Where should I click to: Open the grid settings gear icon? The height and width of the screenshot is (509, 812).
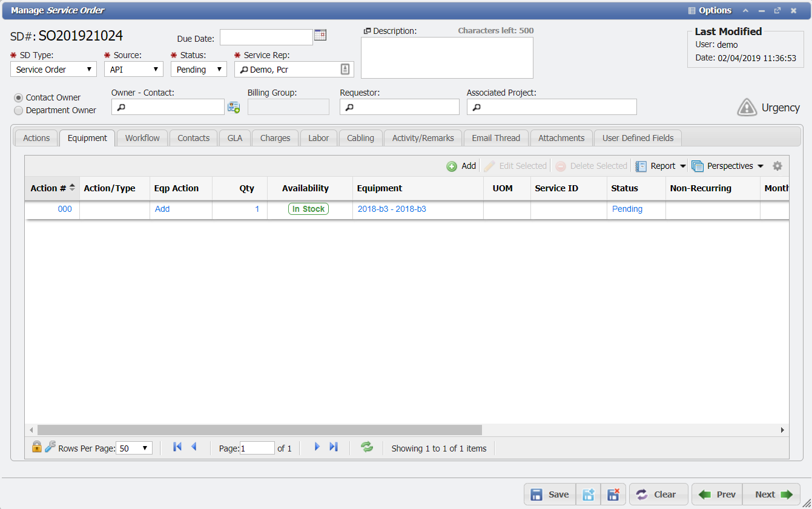click(777, 166)
